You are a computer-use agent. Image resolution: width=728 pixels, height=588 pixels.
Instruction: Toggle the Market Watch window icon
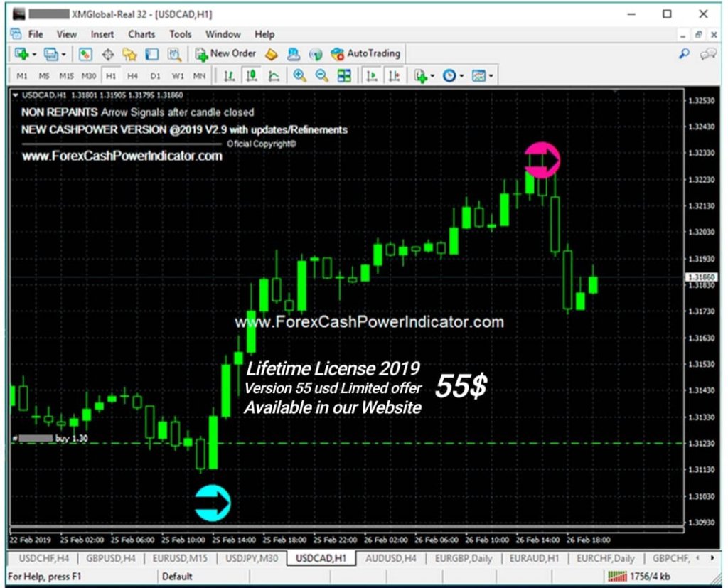[x=85, y=54]
